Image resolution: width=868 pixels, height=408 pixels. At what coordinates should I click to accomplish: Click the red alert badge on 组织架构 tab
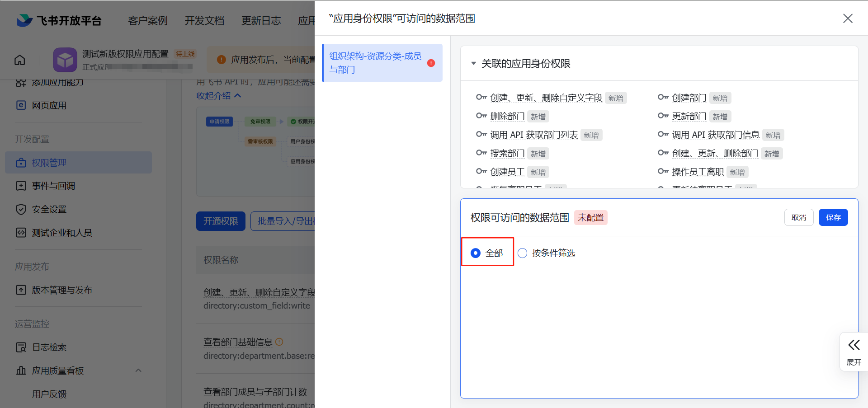coord(431,63)
